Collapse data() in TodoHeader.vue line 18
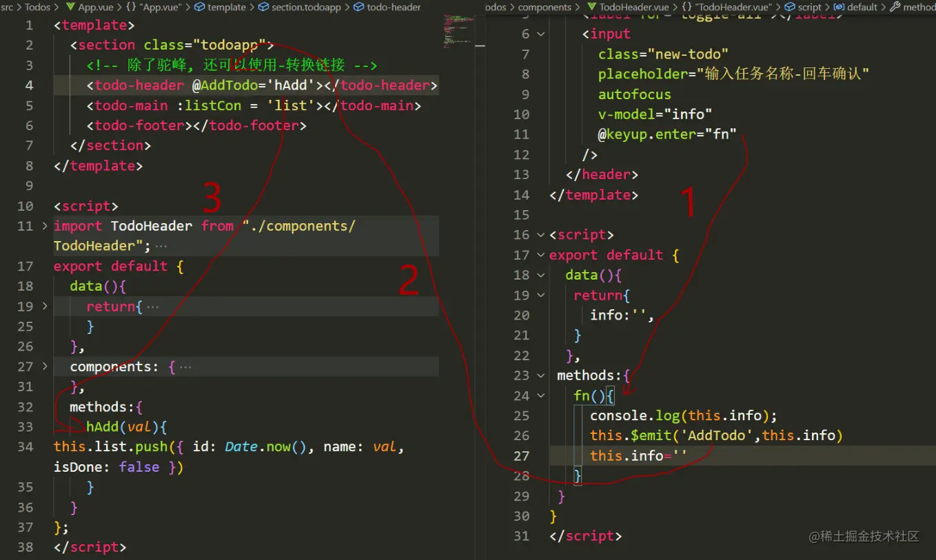Image resolution: width=936 pixels, height=560 pixels. (x=541, y=275)
